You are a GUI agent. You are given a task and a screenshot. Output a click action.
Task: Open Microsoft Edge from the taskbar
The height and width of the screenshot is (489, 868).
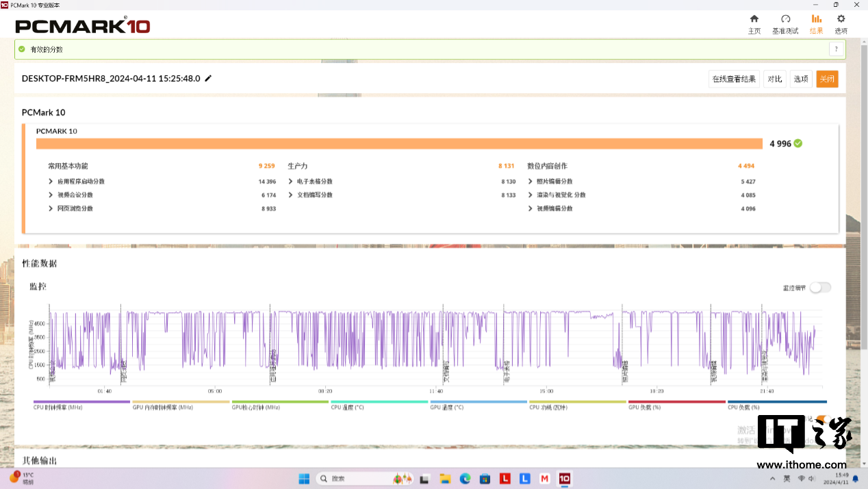coord(465,478)
